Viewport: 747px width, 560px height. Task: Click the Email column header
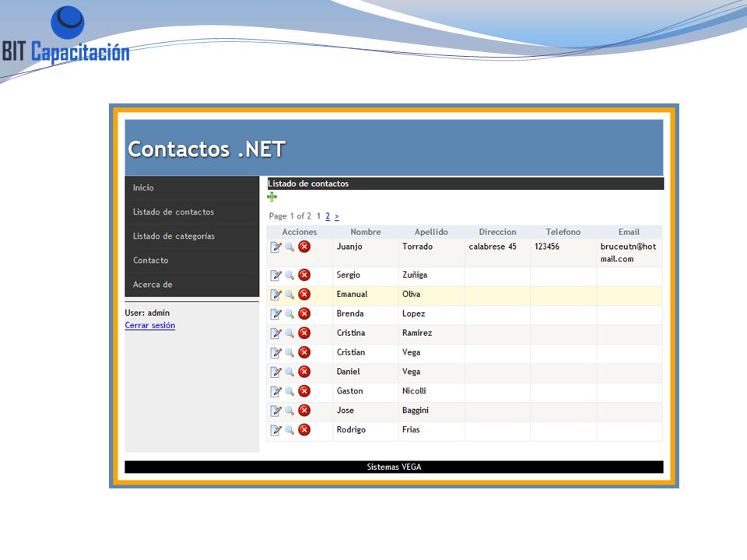tap(629, 232)
